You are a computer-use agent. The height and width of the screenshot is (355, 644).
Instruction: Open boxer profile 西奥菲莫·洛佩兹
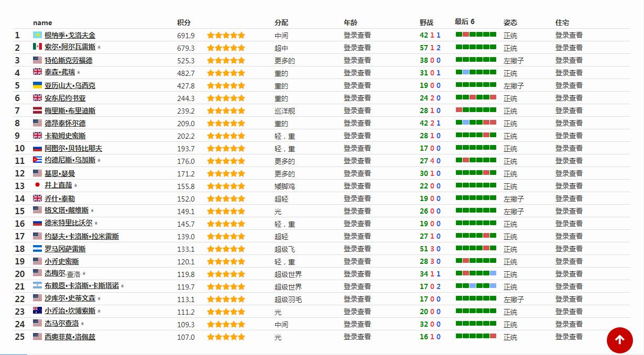tap(70, 337)
